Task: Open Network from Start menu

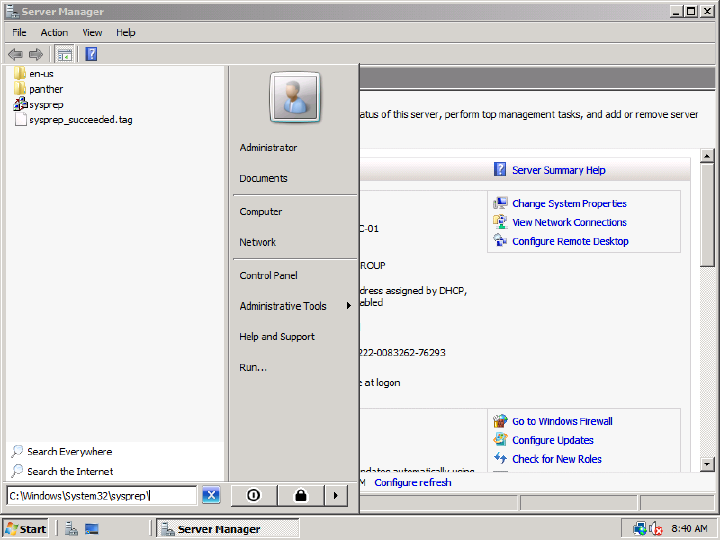Action: click(x=257, y=242)
